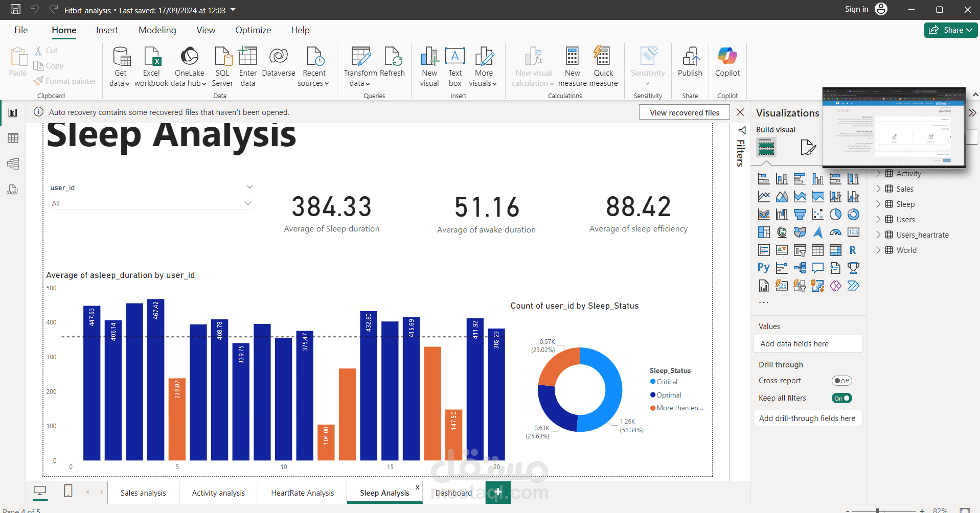Open Model view in left sidebar
Screen dimensions: 980x513
point(13,164)
